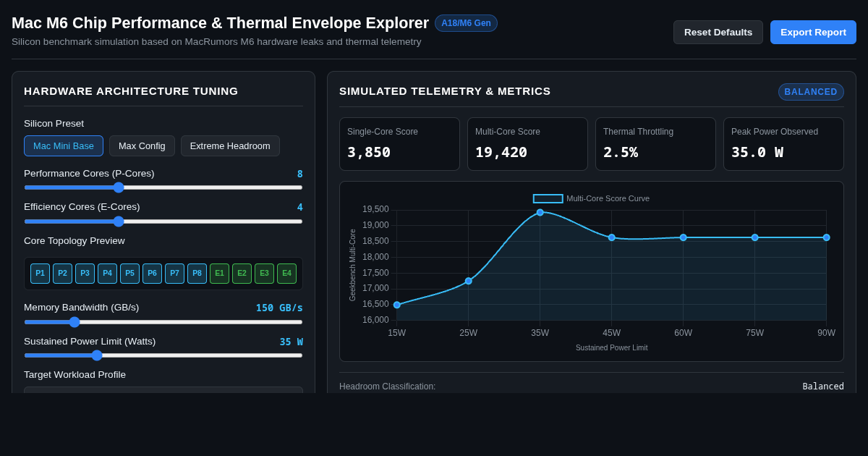
Task: Adjust the Efficiency Cores slider
Action: (x=163, y=221)
